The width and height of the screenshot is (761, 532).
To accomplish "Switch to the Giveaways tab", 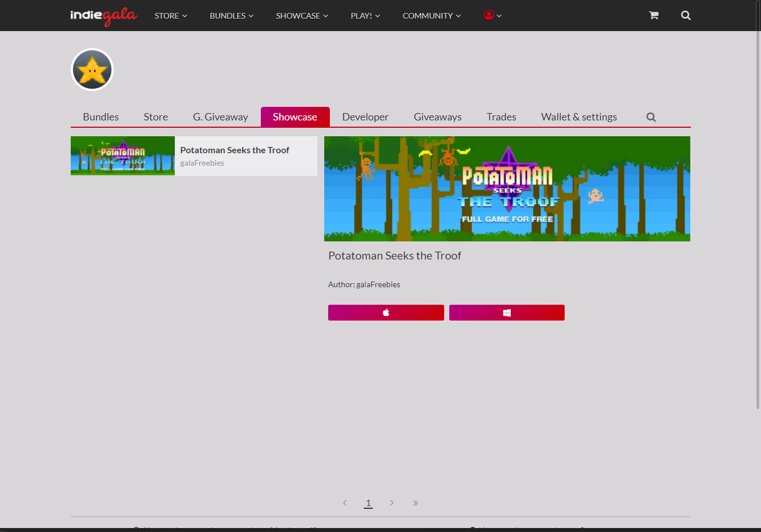I will click(437, 117).
